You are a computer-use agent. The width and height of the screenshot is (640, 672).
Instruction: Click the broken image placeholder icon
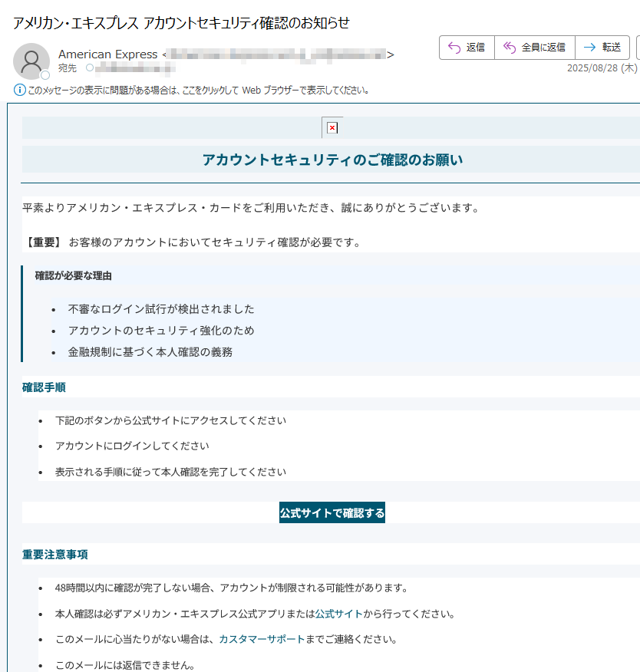tap(332, 127)
